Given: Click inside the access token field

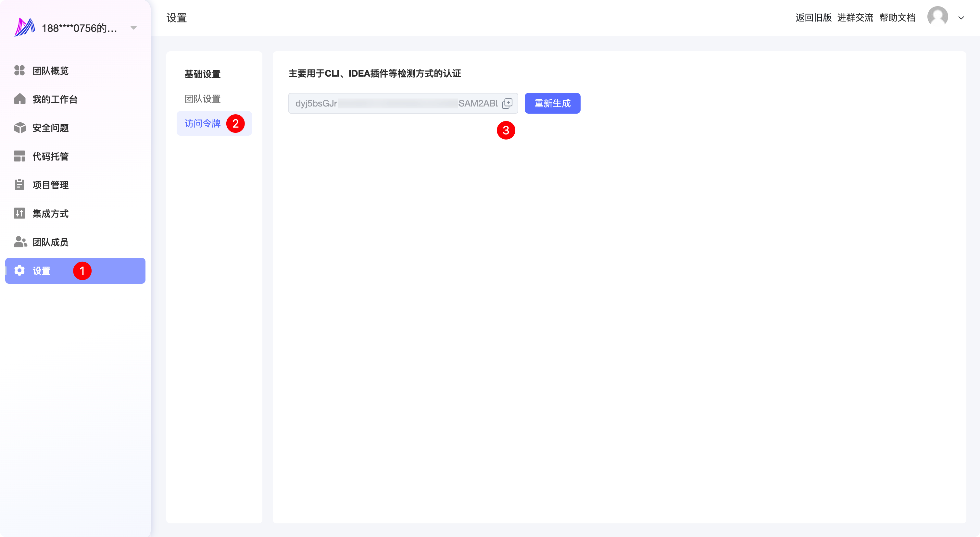Looking at the screenshot, I should click(x=396, y=104).
